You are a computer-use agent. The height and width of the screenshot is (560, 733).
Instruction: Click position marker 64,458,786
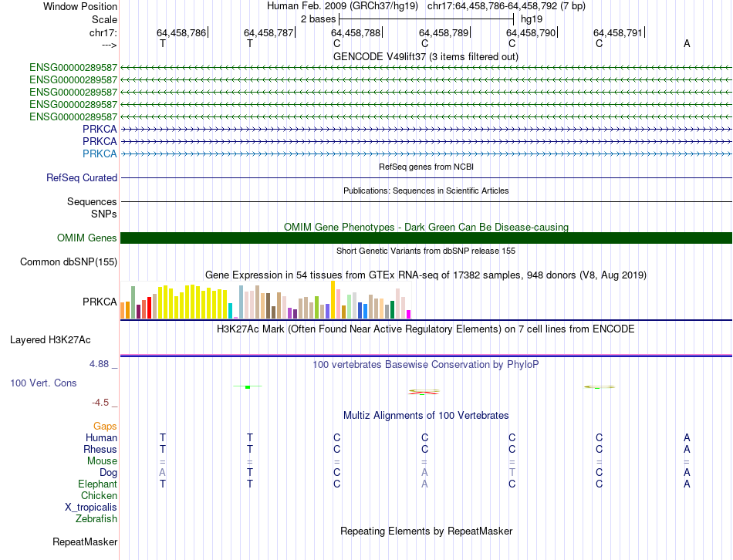point(181,32)
